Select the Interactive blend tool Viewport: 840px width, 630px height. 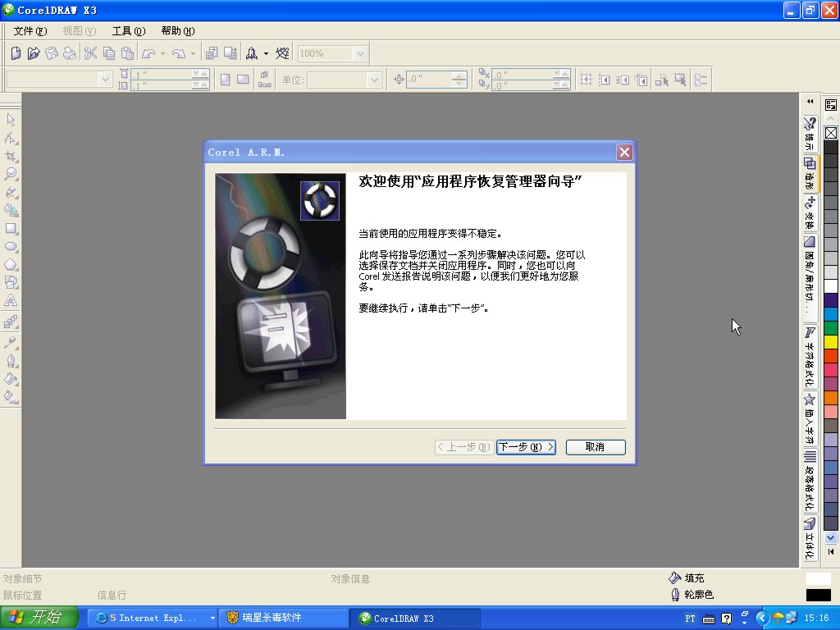point(11,322)
